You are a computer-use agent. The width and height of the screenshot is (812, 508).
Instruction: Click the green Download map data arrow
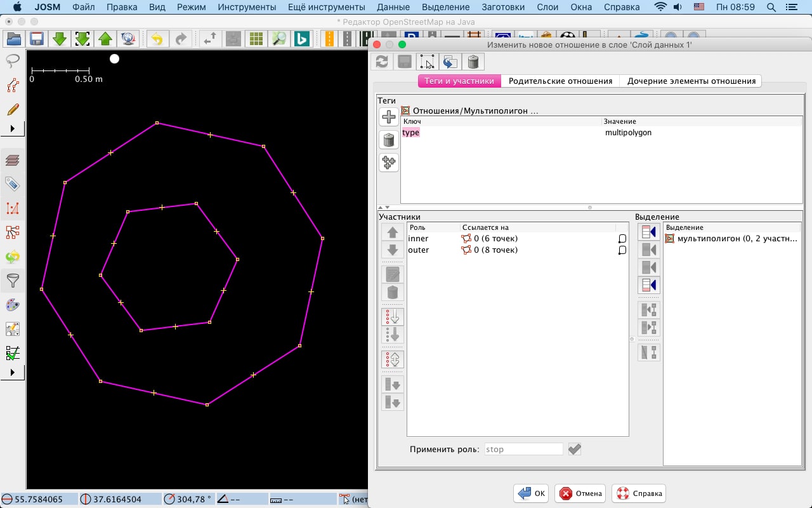click(x=60, y=39)
